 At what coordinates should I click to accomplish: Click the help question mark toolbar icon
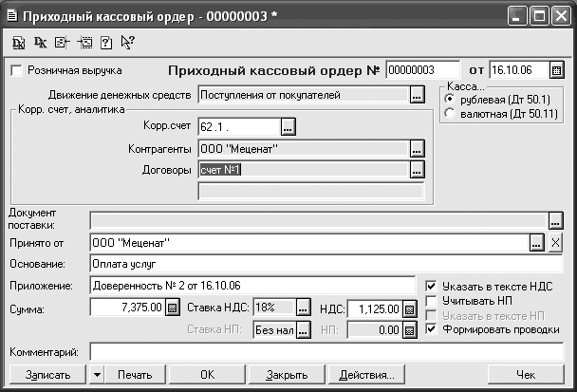pos(107,42)
